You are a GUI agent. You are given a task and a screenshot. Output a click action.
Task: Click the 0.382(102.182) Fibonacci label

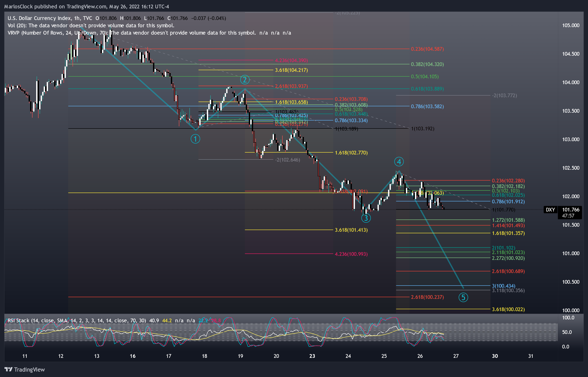point(508,186)
